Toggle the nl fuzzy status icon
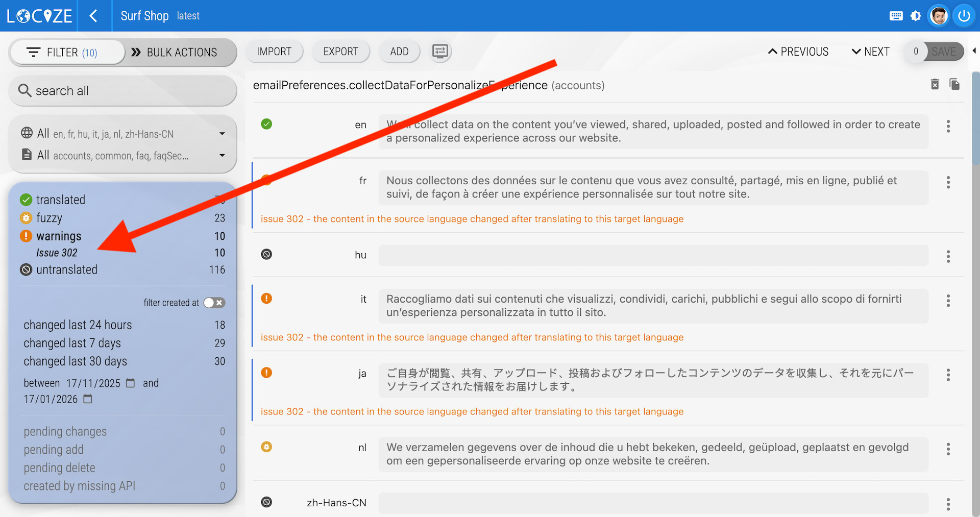980x517 pixels. point(266,447)
